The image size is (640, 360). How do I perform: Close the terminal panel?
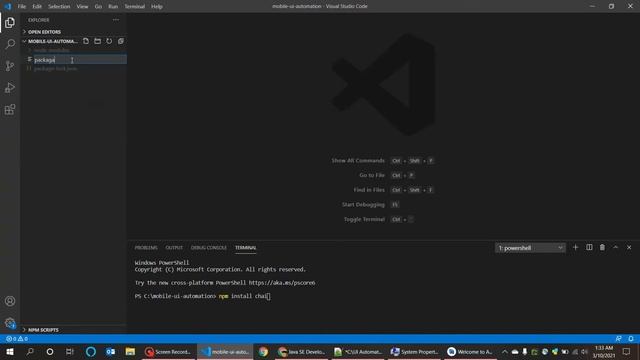click(629, 247)
